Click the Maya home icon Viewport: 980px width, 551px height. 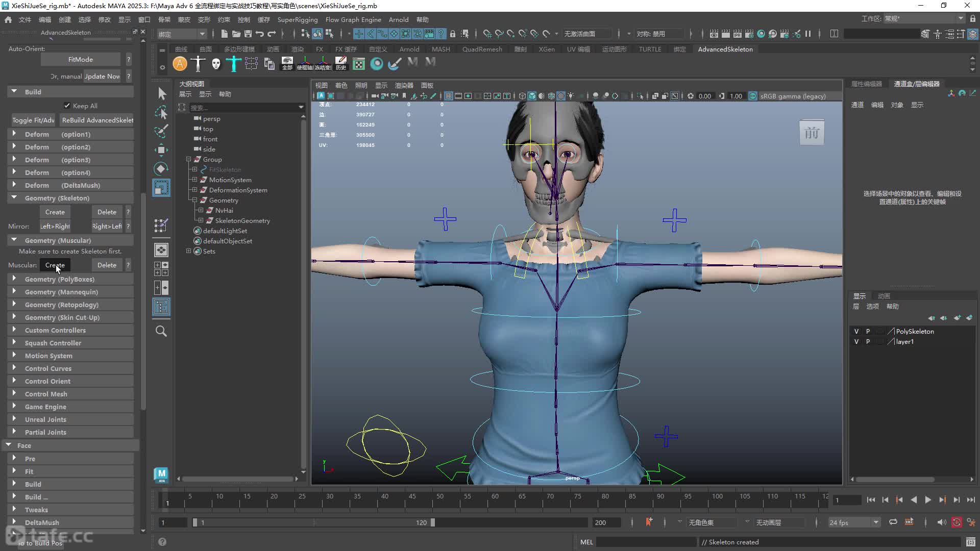coord(8,19)
